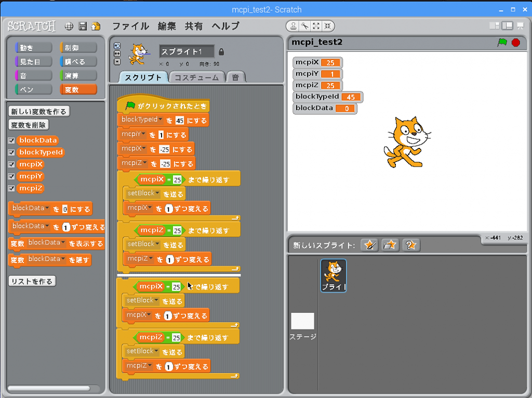Click the share project icon
The image size is (532, 398).
96,26
